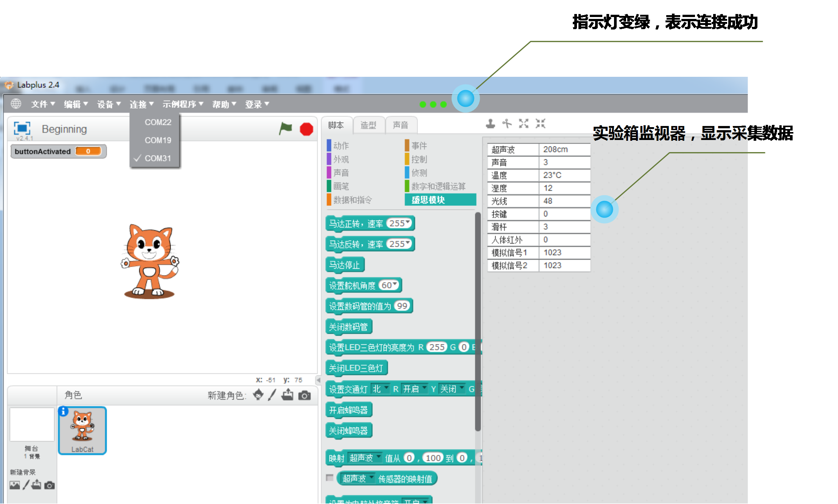Open the 帮助 menu
Screen dimensions: 838x504
tap(224, 104)
